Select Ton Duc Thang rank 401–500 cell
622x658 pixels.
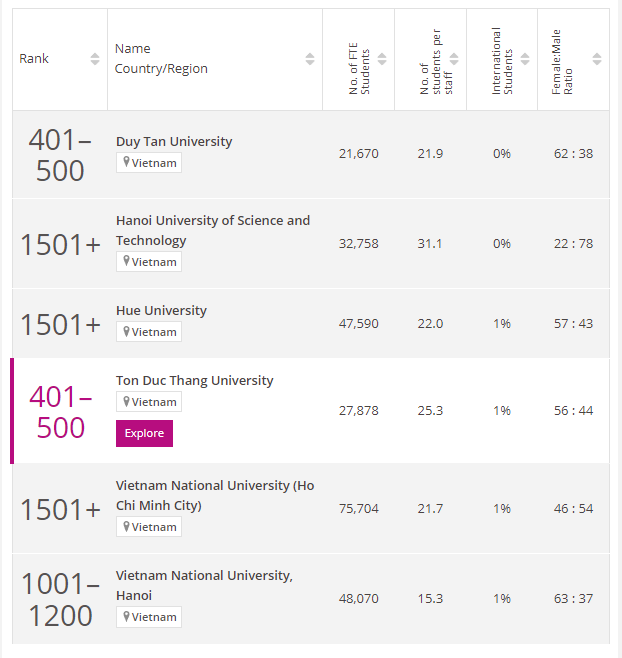(60, 412)
